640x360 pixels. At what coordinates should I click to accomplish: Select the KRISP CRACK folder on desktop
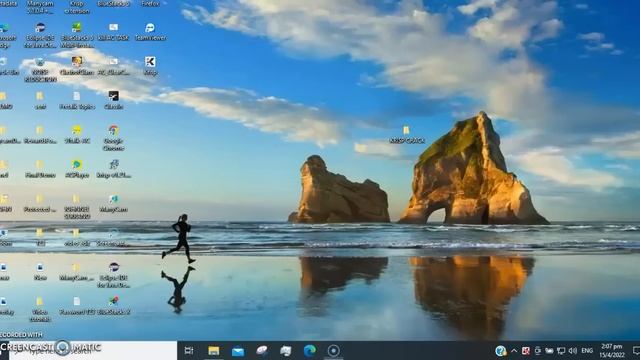tap(407, 135)
